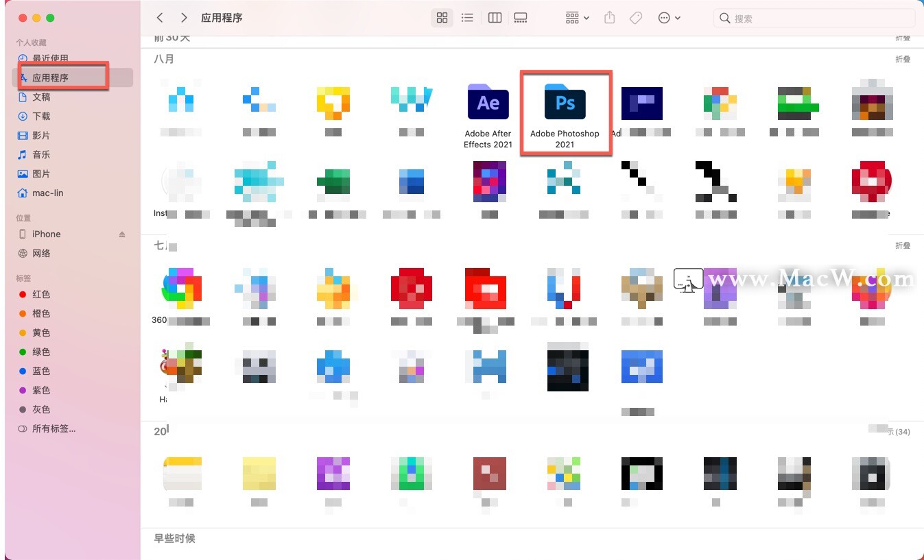The image size is (924, 560).
Task: Maximize the Finder window with the green button
Action: [50, 18]
